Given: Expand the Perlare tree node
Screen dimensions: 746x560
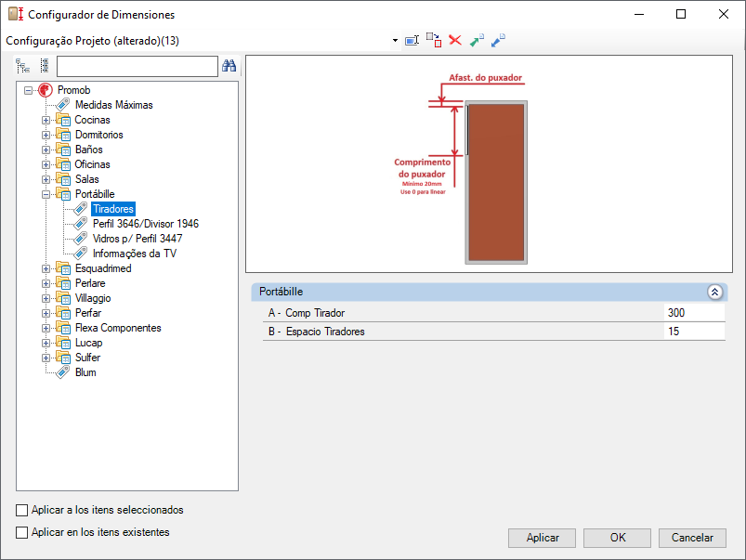Looking at the screenshot, I should 46,283.
